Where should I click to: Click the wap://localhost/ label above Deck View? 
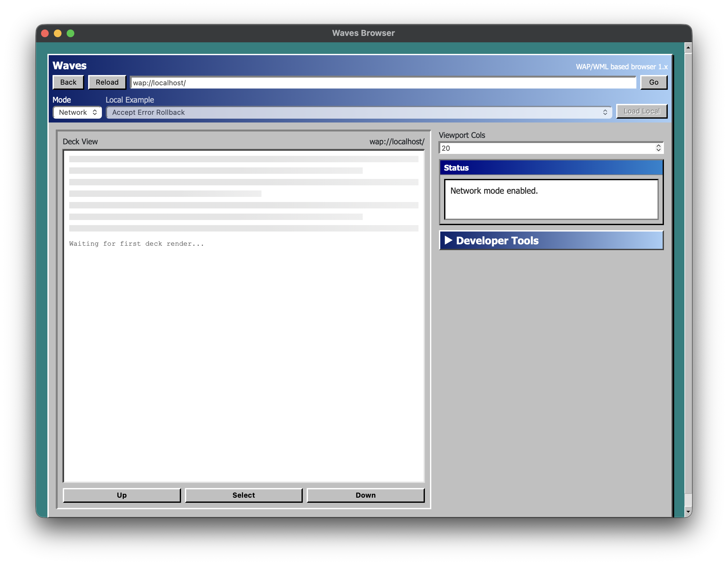(397, 141)
